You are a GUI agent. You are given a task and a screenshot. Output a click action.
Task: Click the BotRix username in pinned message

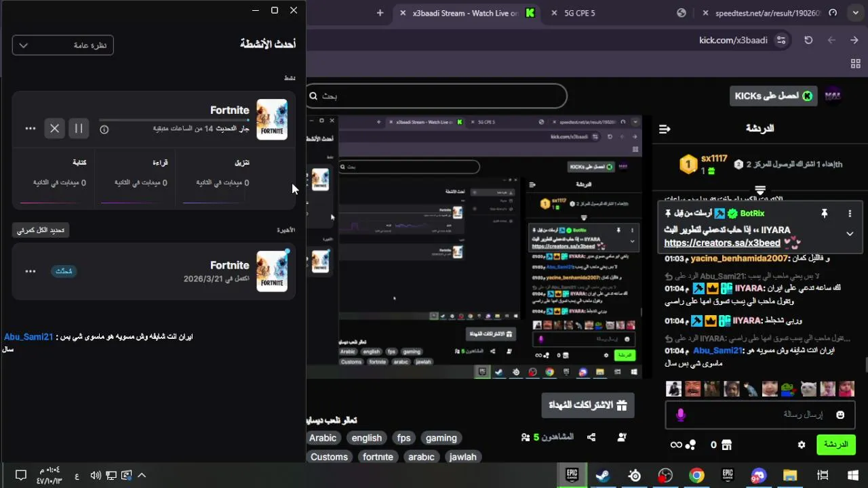click(752, 213)
